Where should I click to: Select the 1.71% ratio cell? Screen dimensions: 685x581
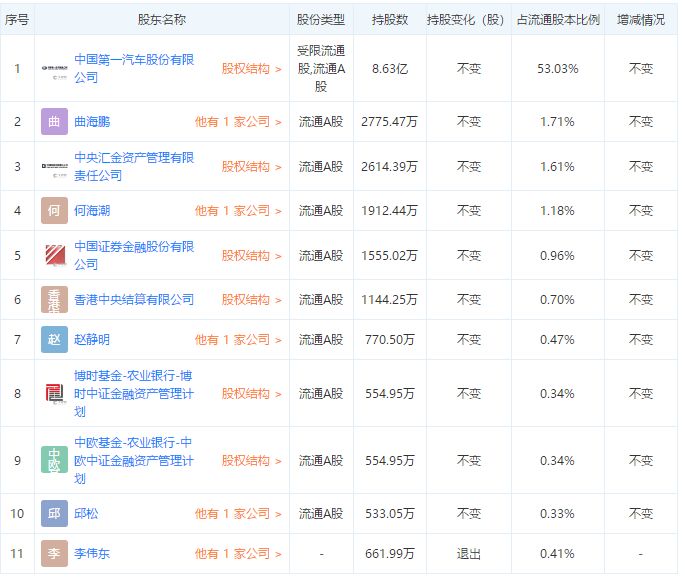(x=558, y=121)
